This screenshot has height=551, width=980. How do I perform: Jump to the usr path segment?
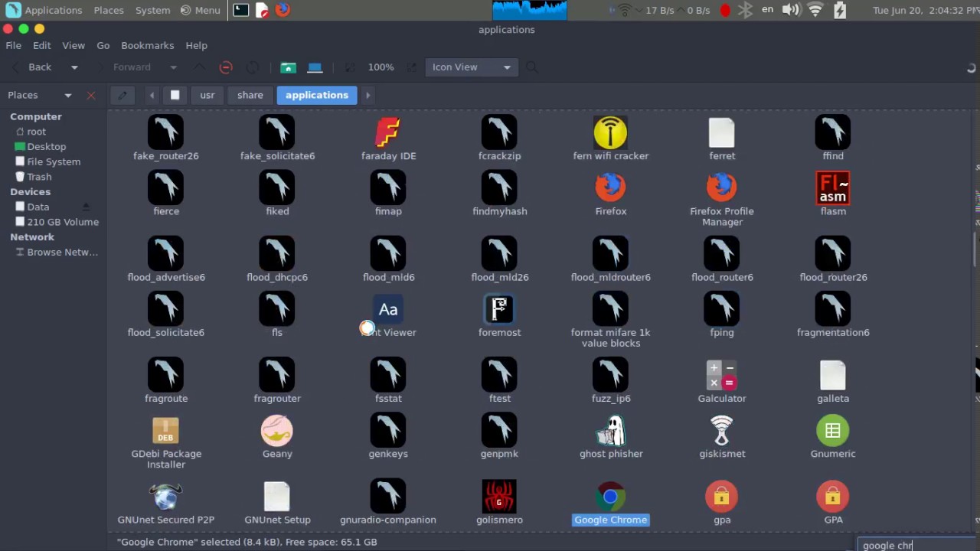point(207,95)
